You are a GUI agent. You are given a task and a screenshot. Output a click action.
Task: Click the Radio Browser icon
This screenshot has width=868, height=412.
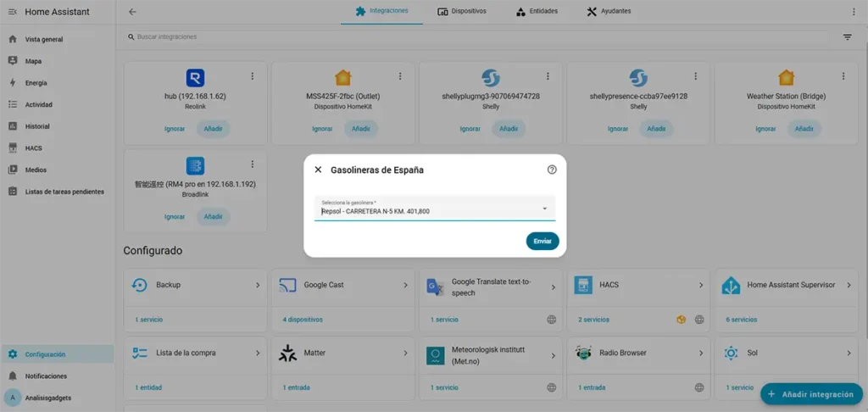point(583,354)
